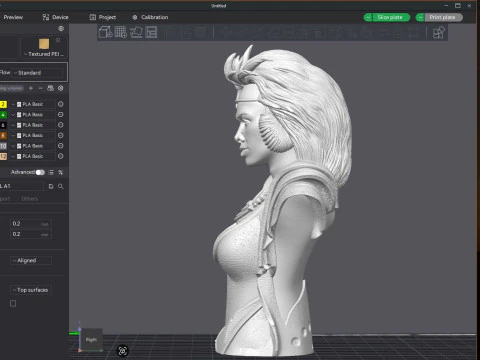Switch to the Preview tab
The height and width of the screenshot is (360, 480).
click(13, 17)
